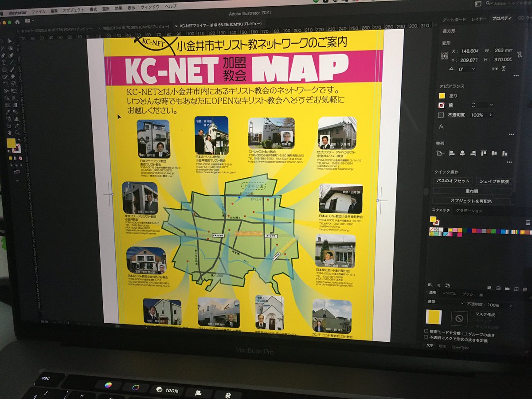Click the fx effects icon in Appearance
This screenshot has width=532, height=399.
(x=441, y=127)
